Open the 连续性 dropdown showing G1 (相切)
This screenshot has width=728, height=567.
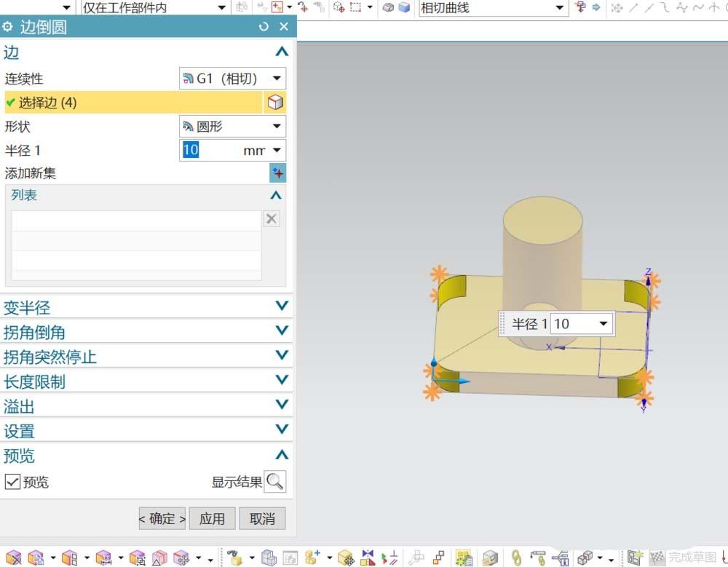tap(277, 78)
